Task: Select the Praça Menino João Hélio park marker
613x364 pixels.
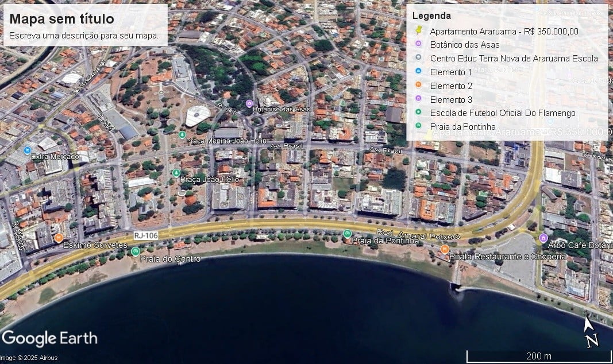Action: 182,135
